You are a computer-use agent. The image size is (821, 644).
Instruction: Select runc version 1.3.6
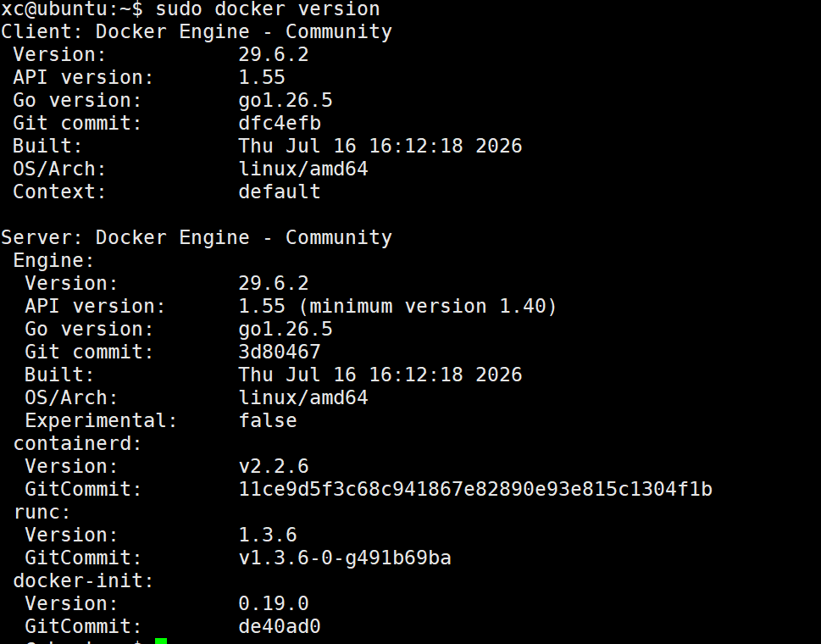coord(268,535)
